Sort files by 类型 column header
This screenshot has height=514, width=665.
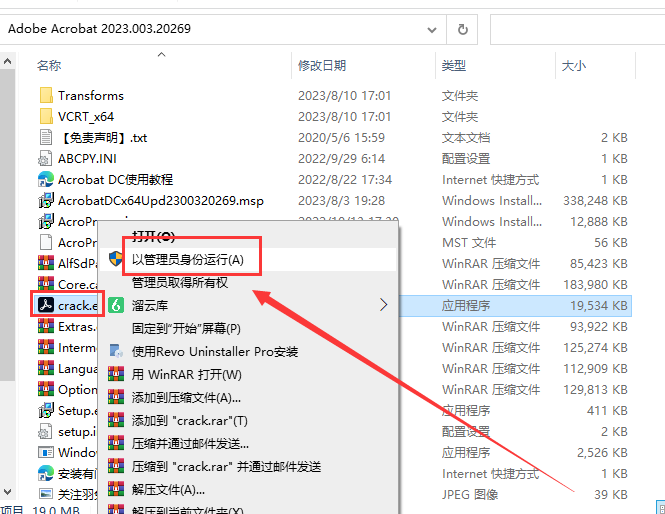[453, 65]
